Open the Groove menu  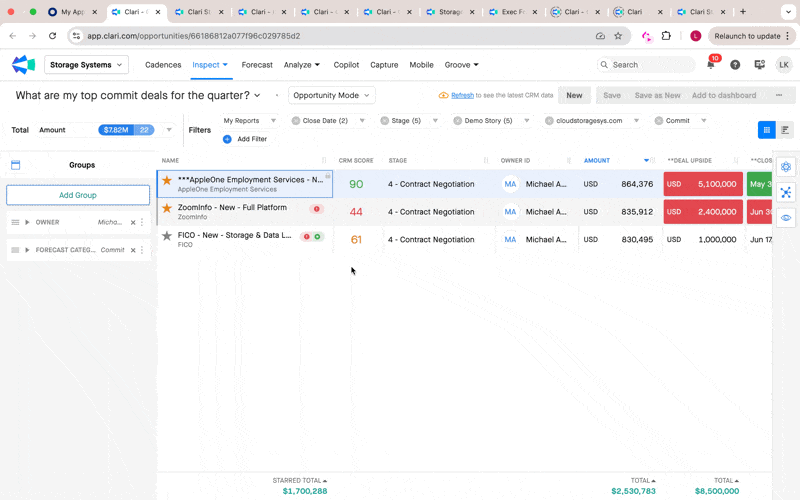[x=462, y=65]
